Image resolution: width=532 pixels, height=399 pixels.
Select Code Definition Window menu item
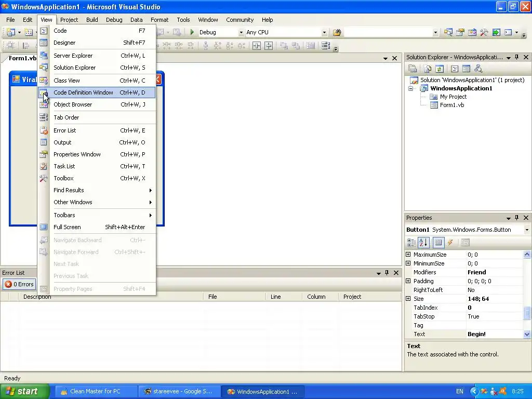97,92
